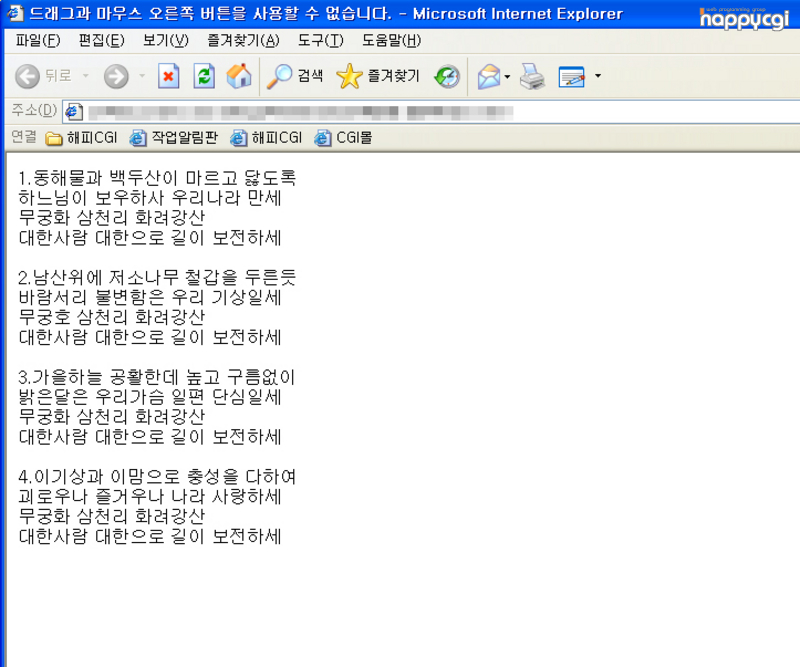Click the 주소(D) address label
This screenshot has height=667, width=800.
pyautogui.click(x=34, y=110)
